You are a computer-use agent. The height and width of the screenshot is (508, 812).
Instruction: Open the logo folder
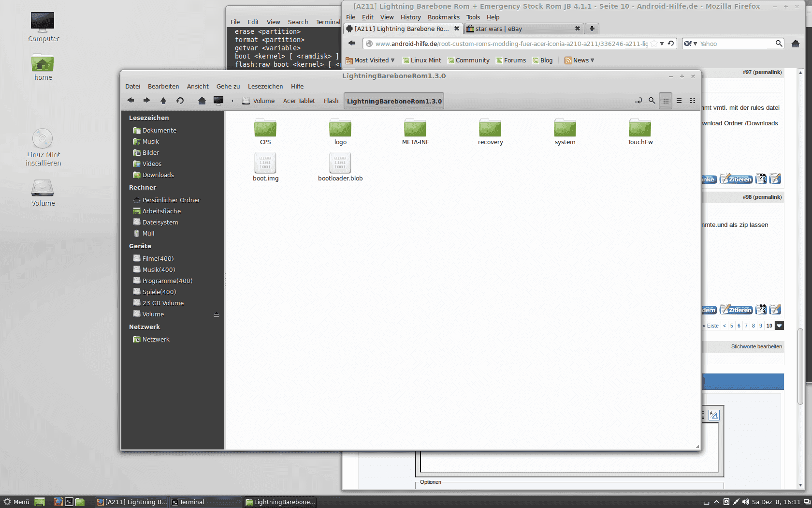340,132
